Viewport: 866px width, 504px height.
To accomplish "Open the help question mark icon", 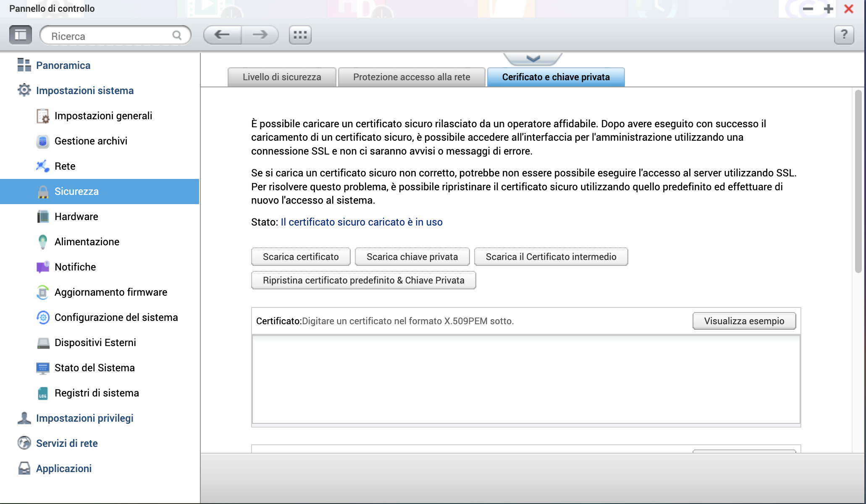I will click(844, 35).
